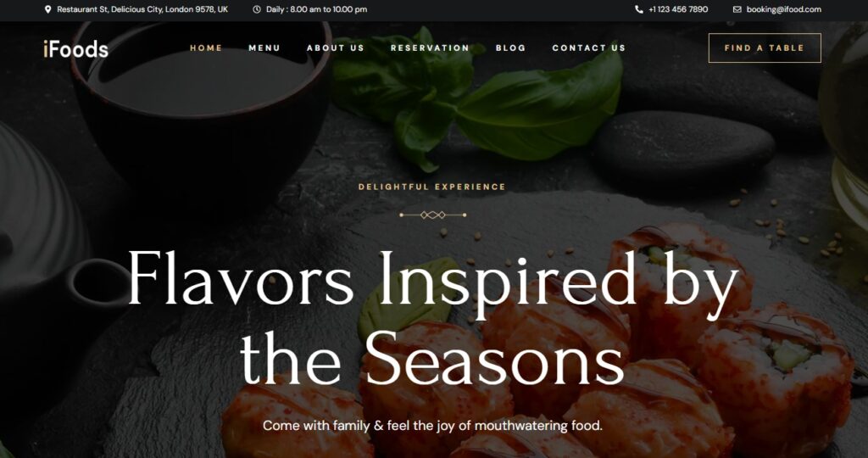Click the location pin icon
The height and width of the screenshot is (458, 868).
47,9
